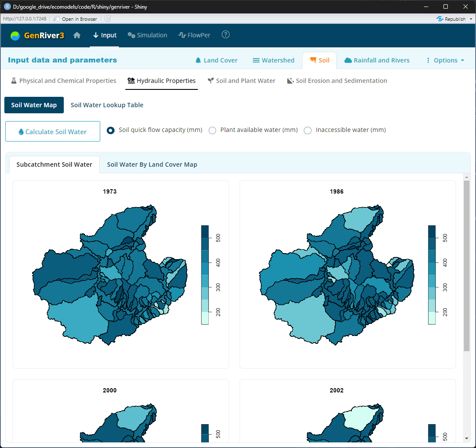The height and width of the screenshot is (448, 476).
Task: Switch to Rainfall and Rivers tab
Action: tap(377, 60)
